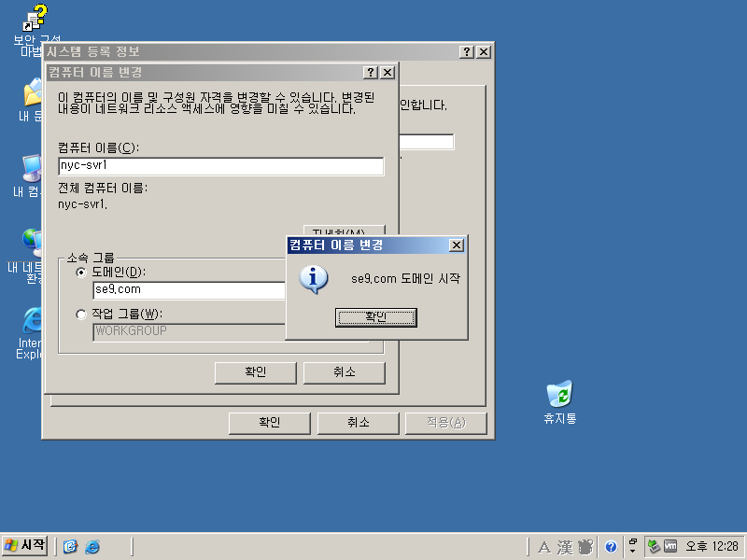Select the 작업 그룹 radio button

[x=81, y=314]
